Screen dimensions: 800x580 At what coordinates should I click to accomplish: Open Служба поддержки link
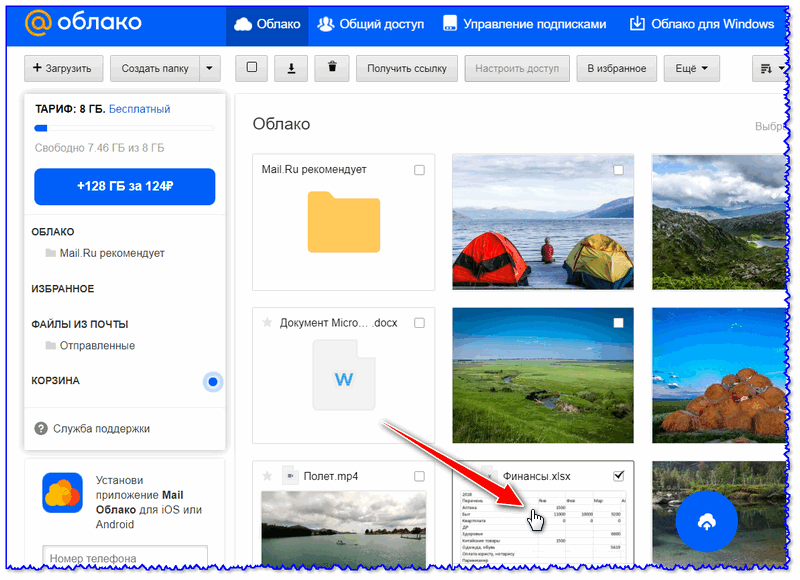click(102, 429)
